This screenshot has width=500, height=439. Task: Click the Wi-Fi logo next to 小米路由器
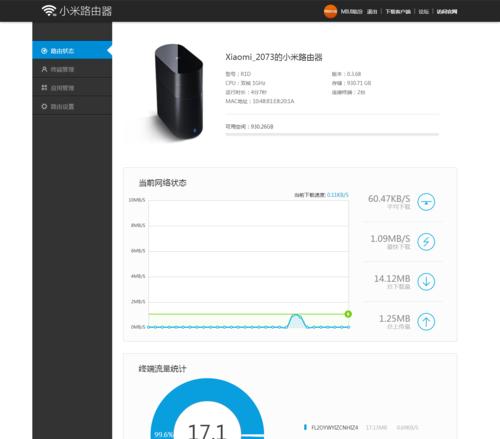click(x=49, y=11)
